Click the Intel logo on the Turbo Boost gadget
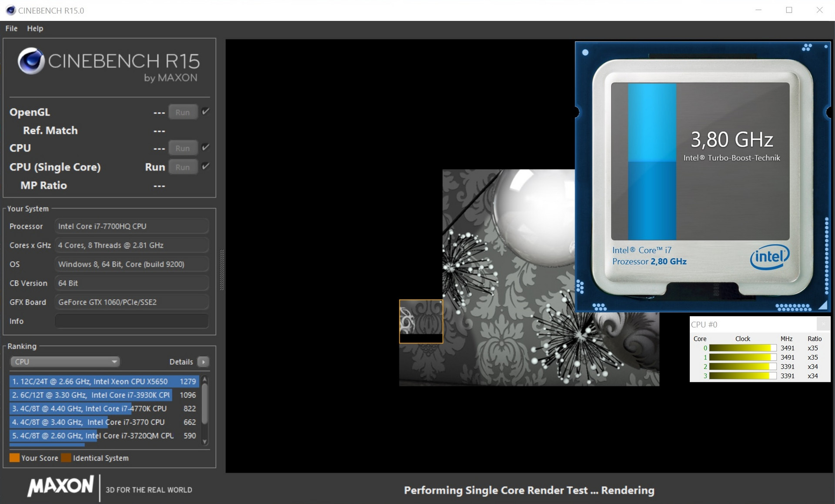The height and width of the screenshot is (504, 835). (x=769, y=257)
